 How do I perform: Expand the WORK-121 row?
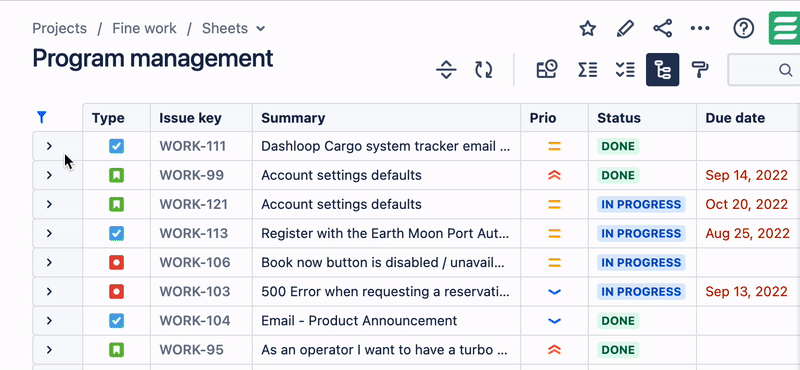tap(49, 205)
